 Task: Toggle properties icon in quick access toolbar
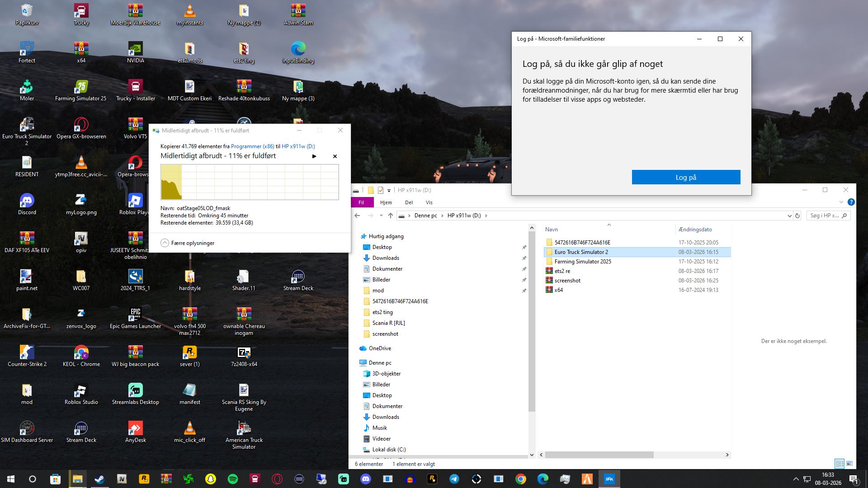pos(381,190)
